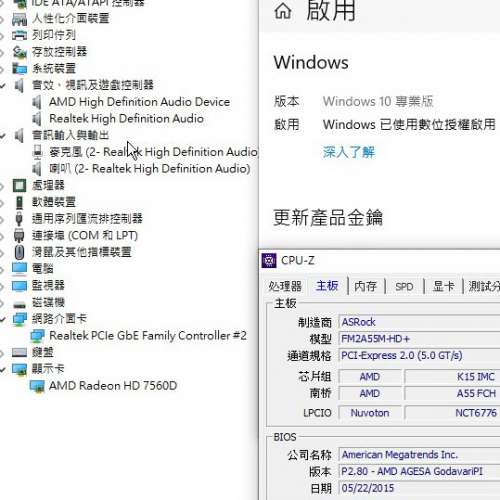Select the AMD Radeon HD 7560D entry
Screen dimensions: 500x500
113,386
